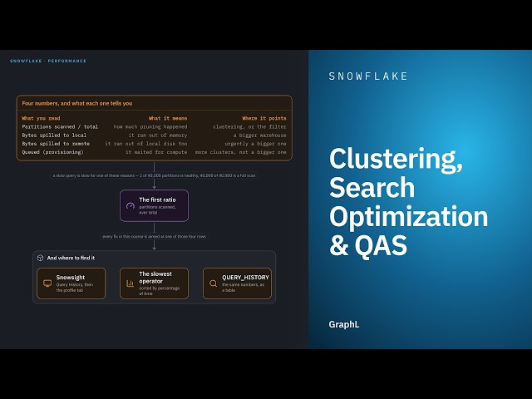This screenshot has height=399, width=532.
Task: Click the heading Four numbers, and what each one tells you
Action: 77,103
